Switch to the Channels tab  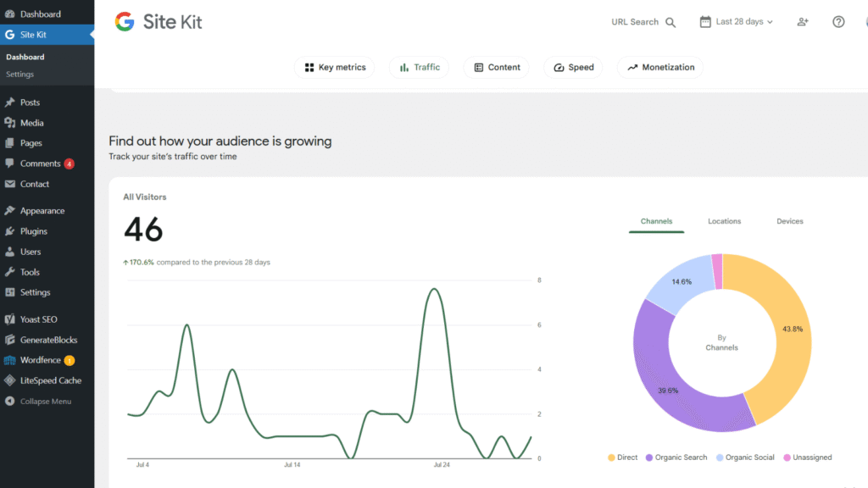pos(657,221)
